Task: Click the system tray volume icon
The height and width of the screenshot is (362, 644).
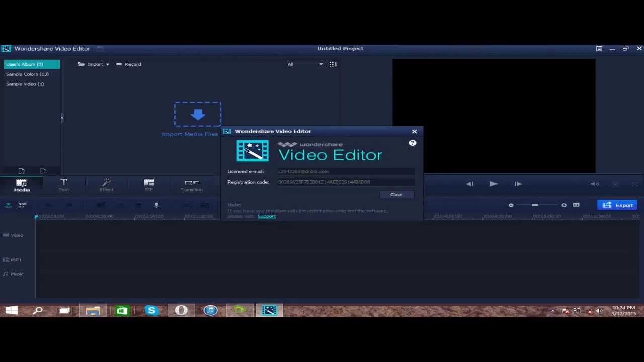Action: click(x=599, y=311)
